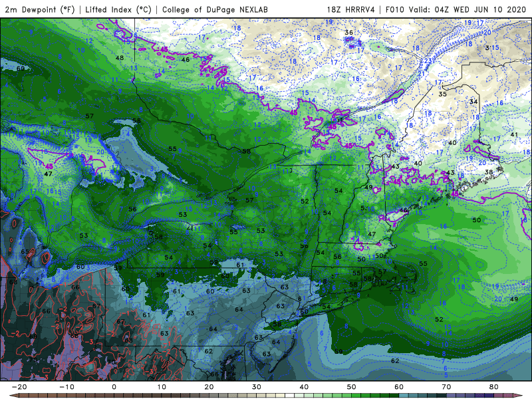Click the -20 label on the color scale

(19, 387)
